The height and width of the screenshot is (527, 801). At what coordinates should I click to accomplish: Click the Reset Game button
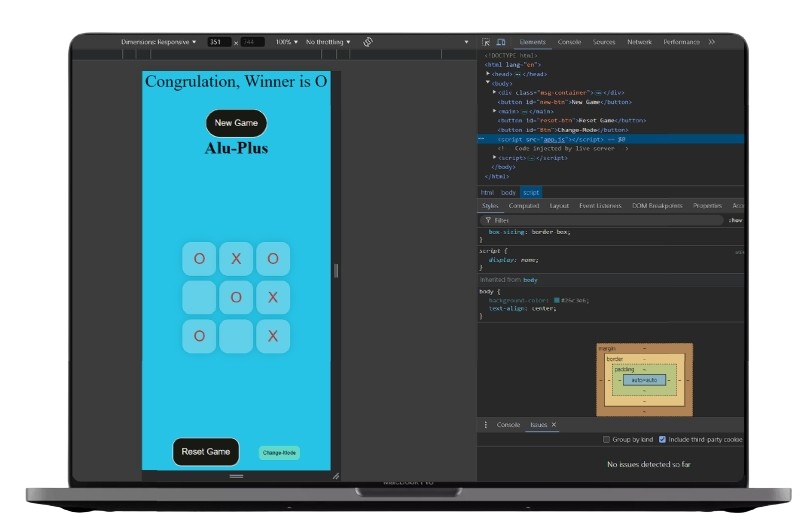206,452
